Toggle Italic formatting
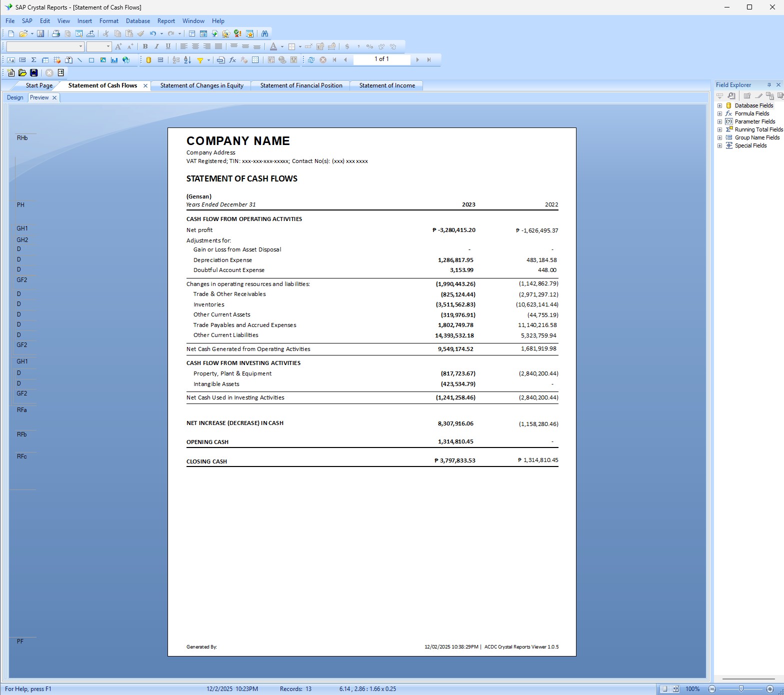The image size is (784, 695). coord(156,46)
